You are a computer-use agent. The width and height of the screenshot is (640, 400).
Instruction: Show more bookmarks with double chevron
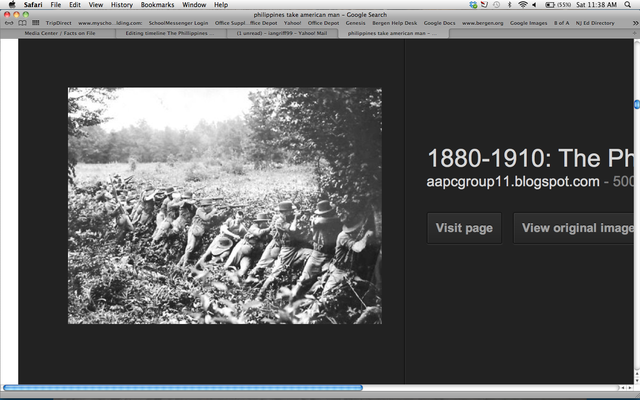click(635, 23)
